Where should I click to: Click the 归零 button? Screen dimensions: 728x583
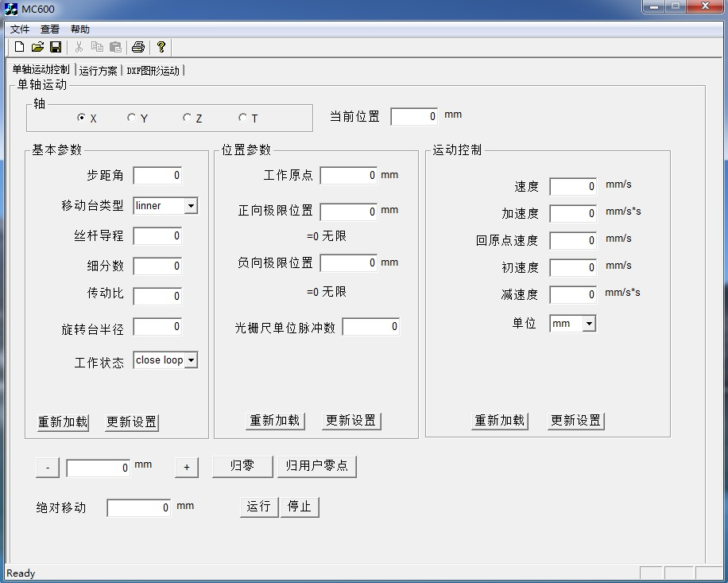click(x=242, y=466)
